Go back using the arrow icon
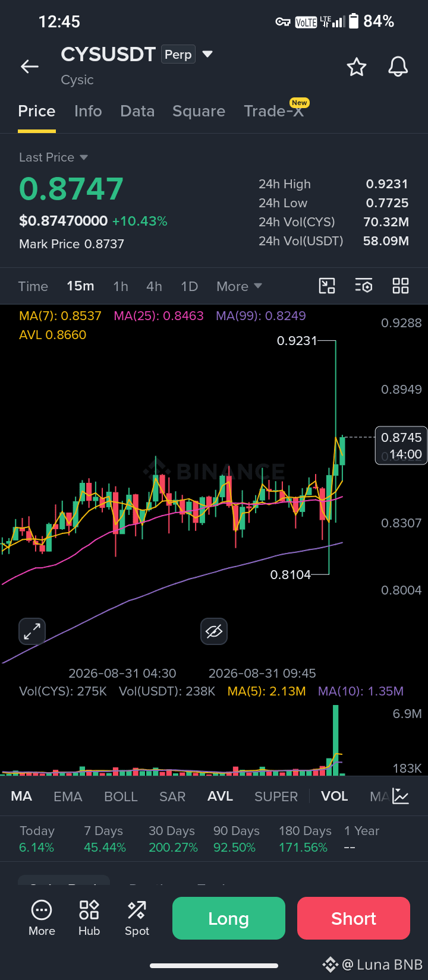428x980 pixels. point(30,67)
